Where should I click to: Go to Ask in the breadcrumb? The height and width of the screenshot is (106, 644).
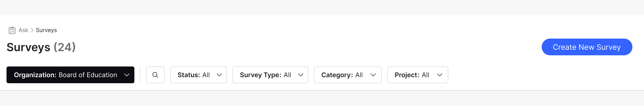pyautogui.click(x=23, y=30)
